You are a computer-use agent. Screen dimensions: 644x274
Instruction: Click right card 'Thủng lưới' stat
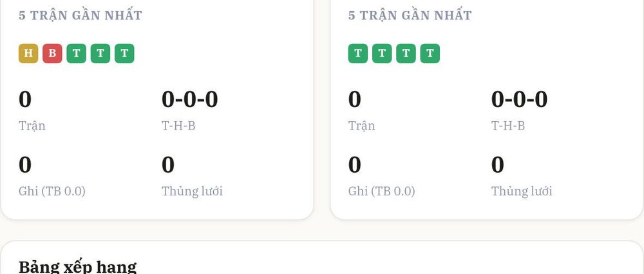(x=522, y=177)
